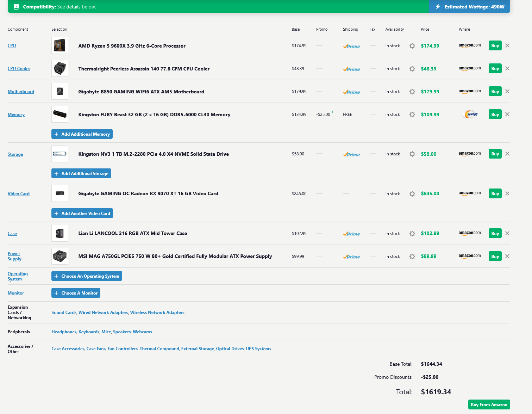532x414 pixels.
Task: Click Choose A Monitor button
Action: coord(76,293)
